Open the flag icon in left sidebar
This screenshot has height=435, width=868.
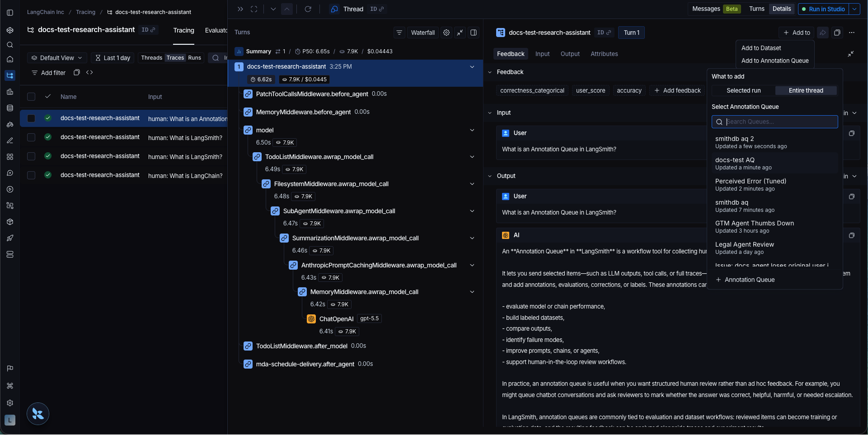point(10,369)
